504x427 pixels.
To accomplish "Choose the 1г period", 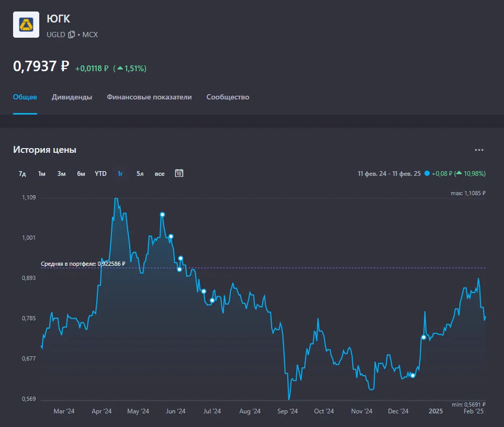I will 120,174.
